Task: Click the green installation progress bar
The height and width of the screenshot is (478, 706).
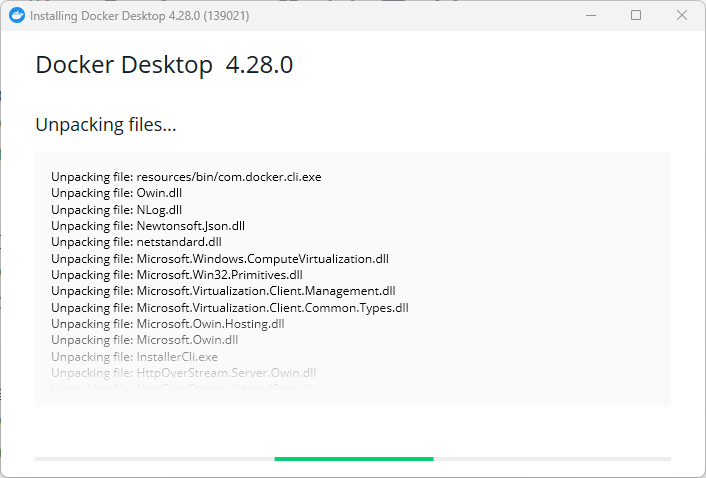Action: click(x=354, y=459)
